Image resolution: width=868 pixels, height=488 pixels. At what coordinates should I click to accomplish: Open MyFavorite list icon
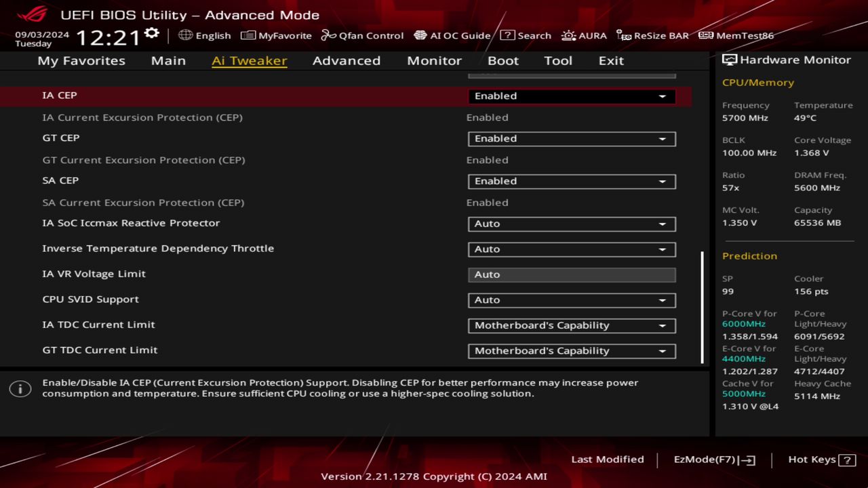pos(248,35)
